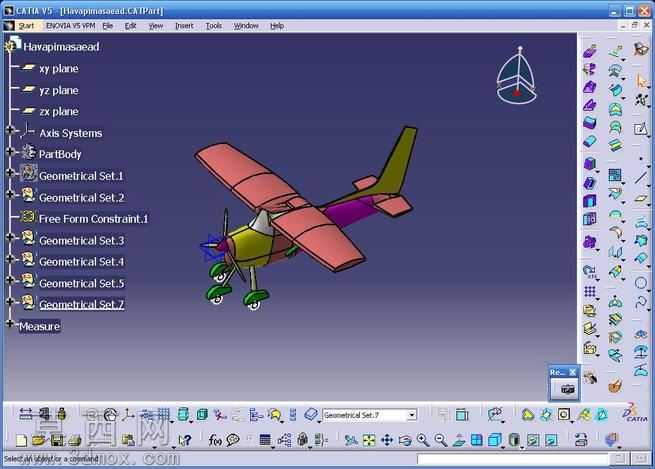This screenshot has height=469, width=655.
Task: Open the Formula f(x) tool
Action: point(215,440)
